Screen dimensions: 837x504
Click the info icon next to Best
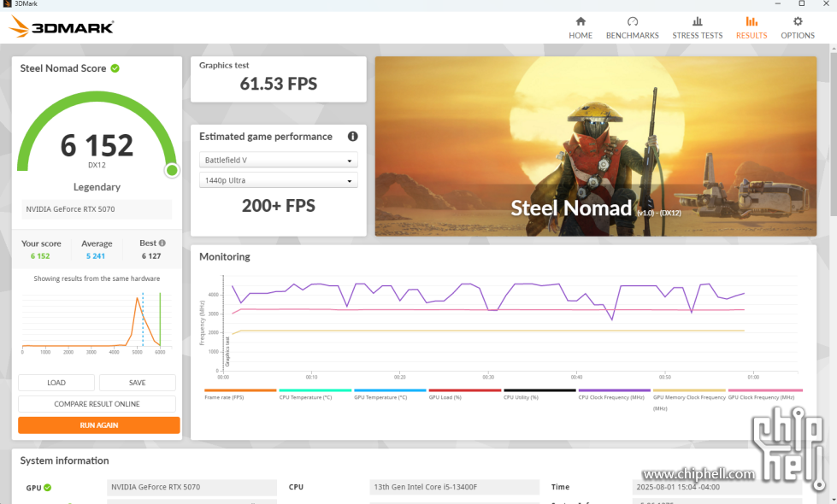[x=162, y=243]
